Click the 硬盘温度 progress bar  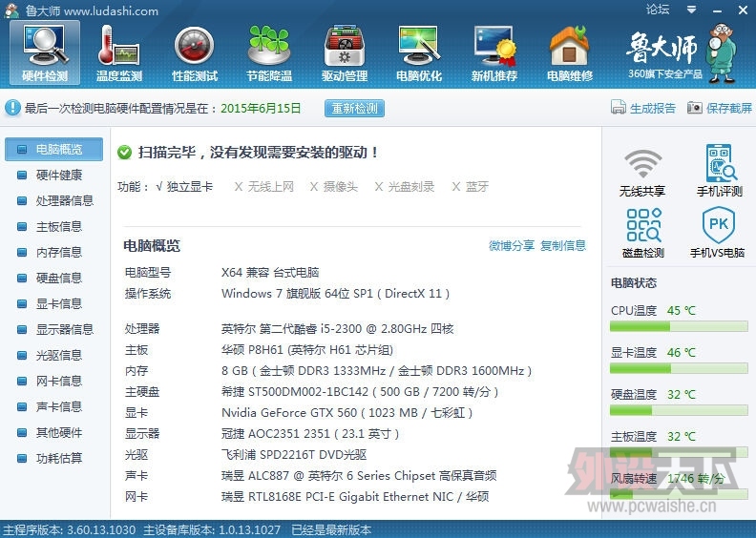pyautogui.click(x=679, y=411)
